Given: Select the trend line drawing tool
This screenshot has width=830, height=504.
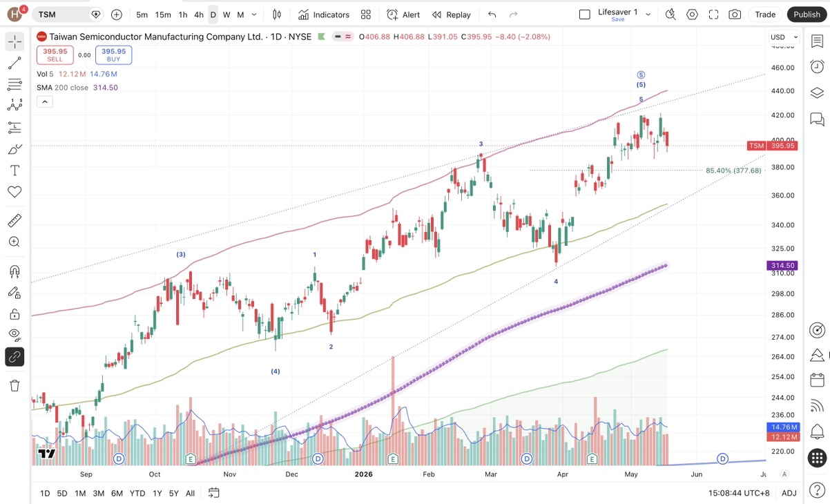Looking at the screenshot, I should pos(15,64).
